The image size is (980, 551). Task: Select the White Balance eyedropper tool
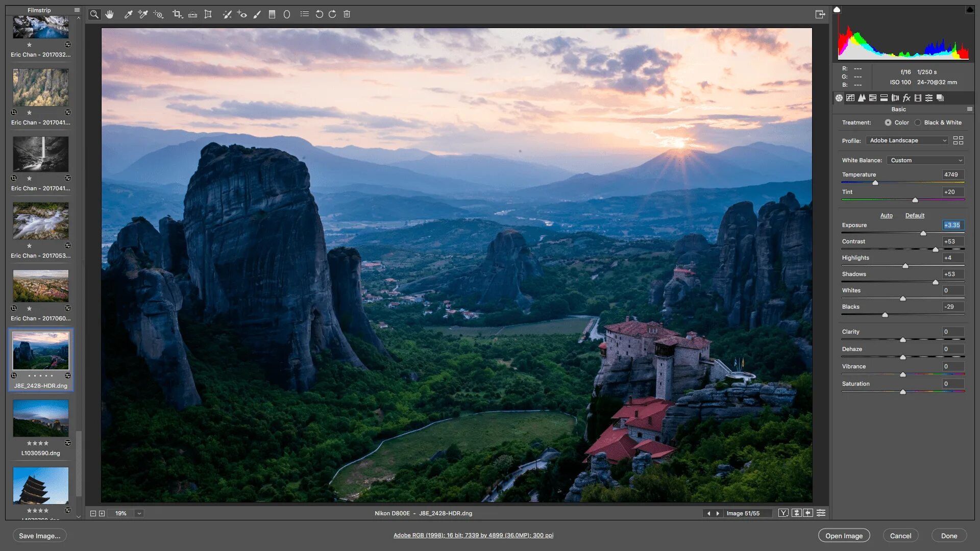tap(128, 14)
